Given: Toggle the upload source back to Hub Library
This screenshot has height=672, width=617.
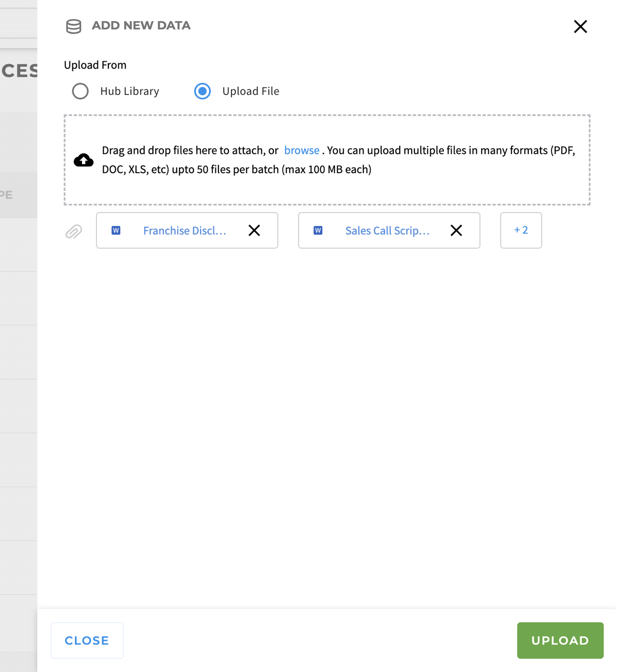Looking at the screenshot, I should pyautogui.click(x=80, y=91).
